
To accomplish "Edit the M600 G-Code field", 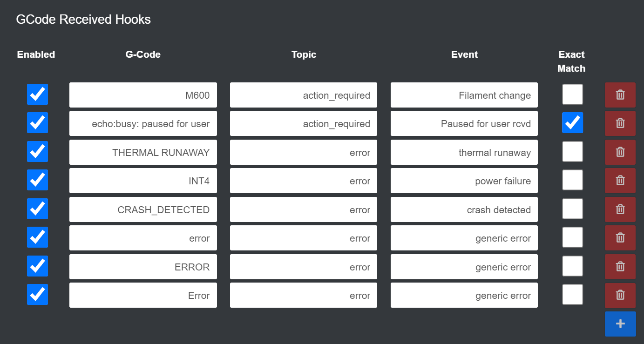I will click(143, 95).
